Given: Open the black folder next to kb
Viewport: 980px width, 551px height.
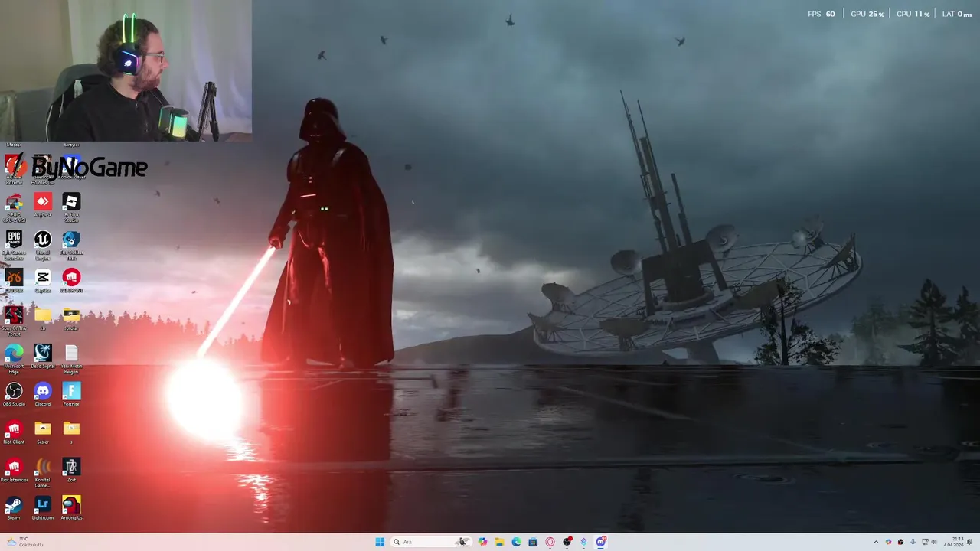Looking at the screenshot, I should [71, 318].
